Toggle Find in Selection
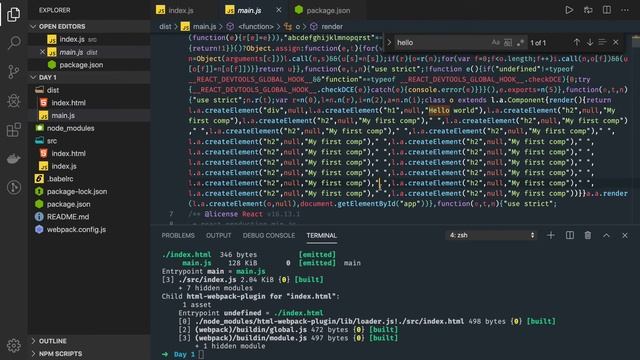This screenshot has width=640, height=360. 602,42
